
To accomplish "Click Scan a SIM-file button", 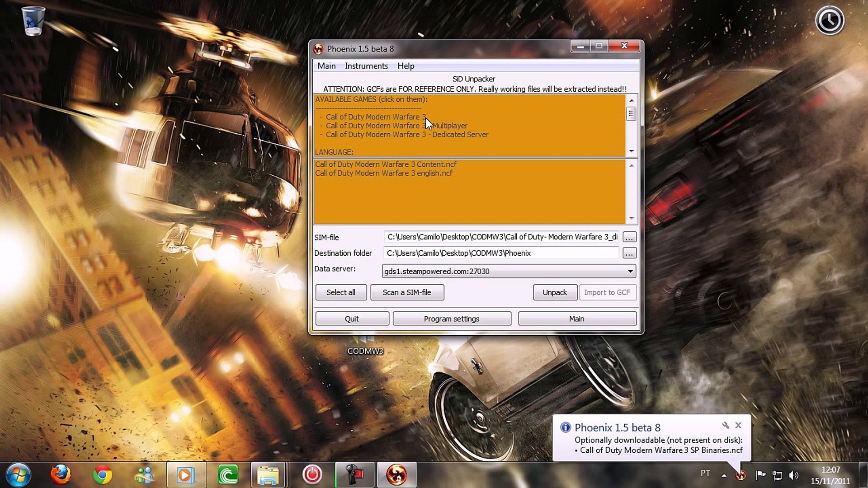I will tap(407, 292).
